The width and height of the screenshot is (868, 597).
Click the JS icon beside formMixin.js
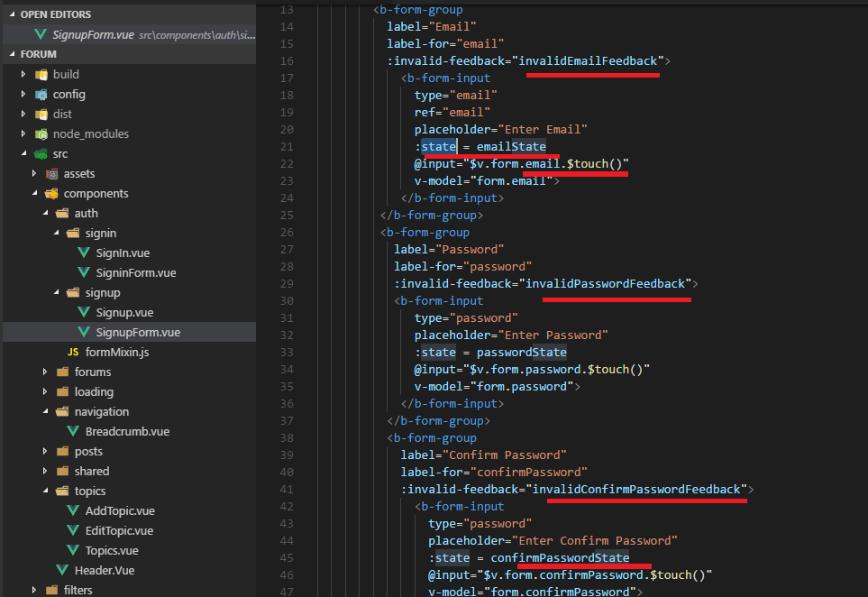[x=73, y=353]
